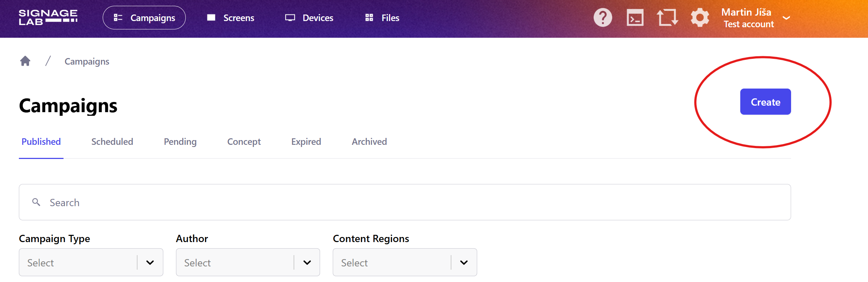Switch to the Archived tab
Viewport: 868px width, 282px height.
click(x=369, y=142)
